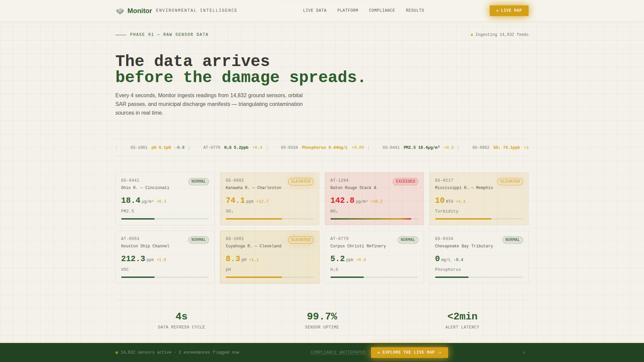Click the Phosphorus bar on Chesapeake card
Viewport: 644px width, 362px height.
[x=479, y=277]
